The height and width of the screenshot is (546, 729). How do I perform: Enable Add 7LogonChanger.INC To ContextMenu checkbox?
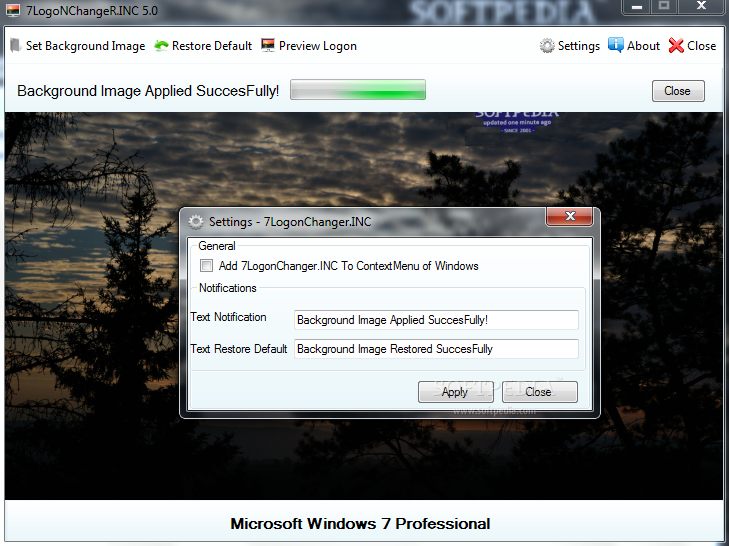(206, 266)
